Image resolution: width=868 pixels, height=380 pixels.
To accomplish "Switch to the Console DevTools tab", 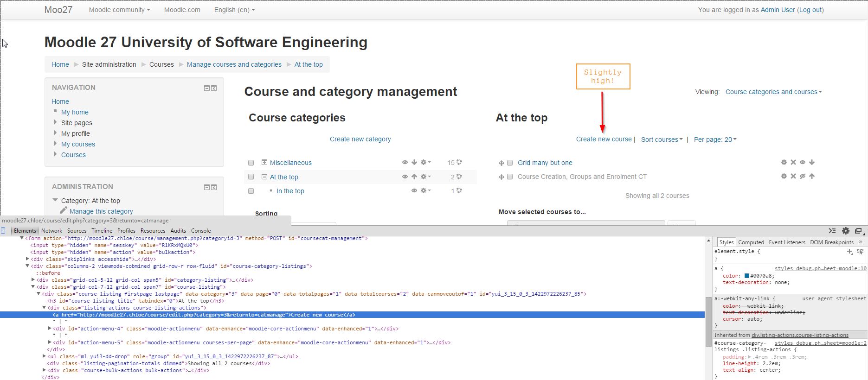I will (x=201, y=231).
